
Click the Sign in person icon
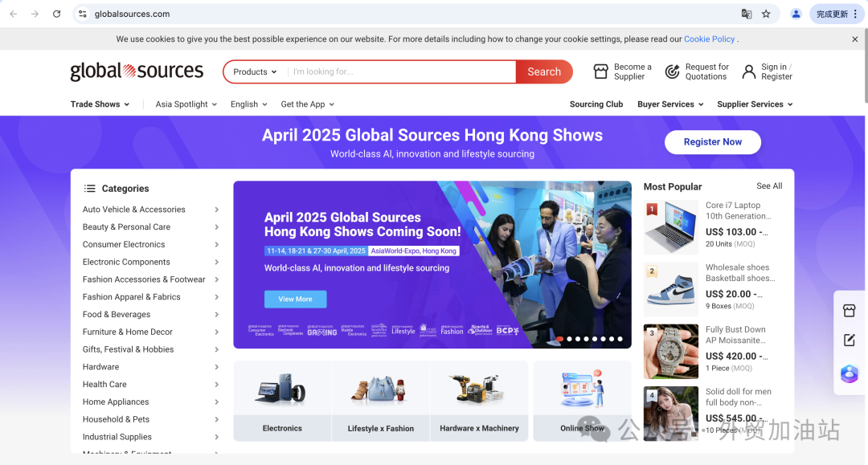tap(748, 71)
